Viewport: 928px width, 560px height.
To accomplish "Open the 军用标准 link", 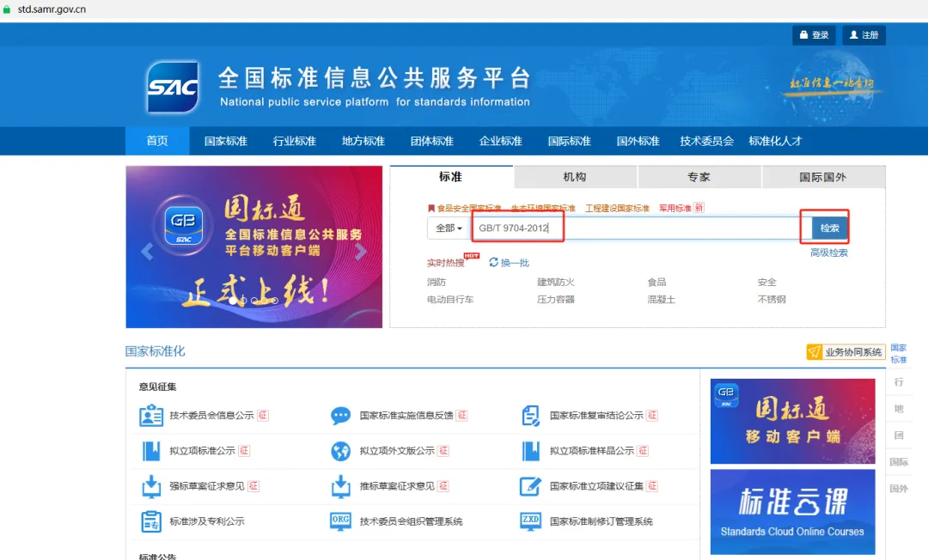I will coord(675,208).
